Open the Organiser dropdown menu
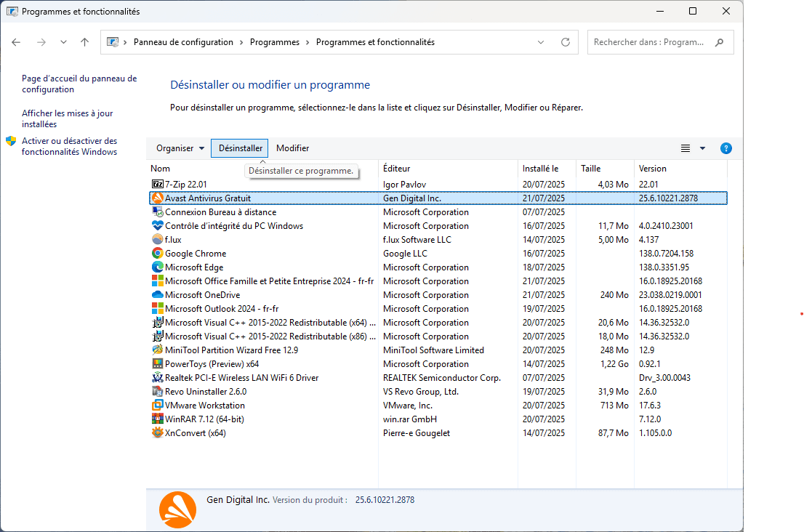Viewport: 804px width, 532px height. [x=180, y=148]
